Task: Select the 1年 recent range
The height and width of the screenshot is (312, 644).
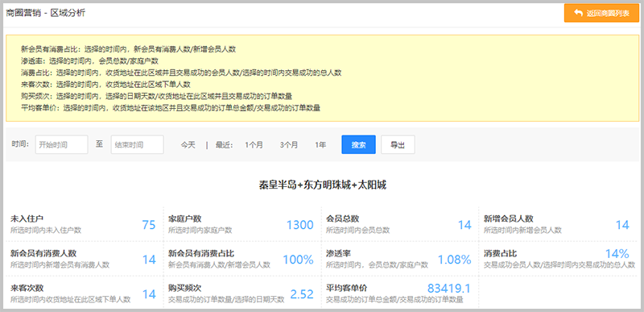Action: point(320,144)
